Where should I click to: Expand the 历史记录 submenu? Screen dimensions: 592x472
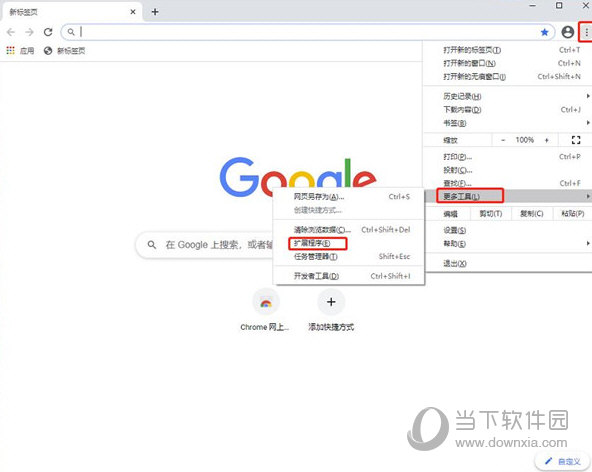pyautogui.click(x=507, y=96)
